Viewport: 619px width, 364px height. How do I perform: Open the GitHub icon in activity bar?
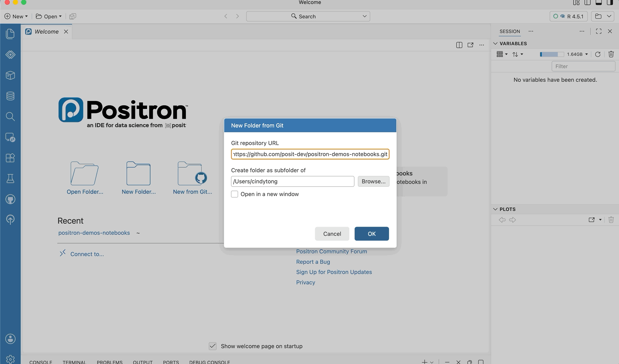pos(10,199)
